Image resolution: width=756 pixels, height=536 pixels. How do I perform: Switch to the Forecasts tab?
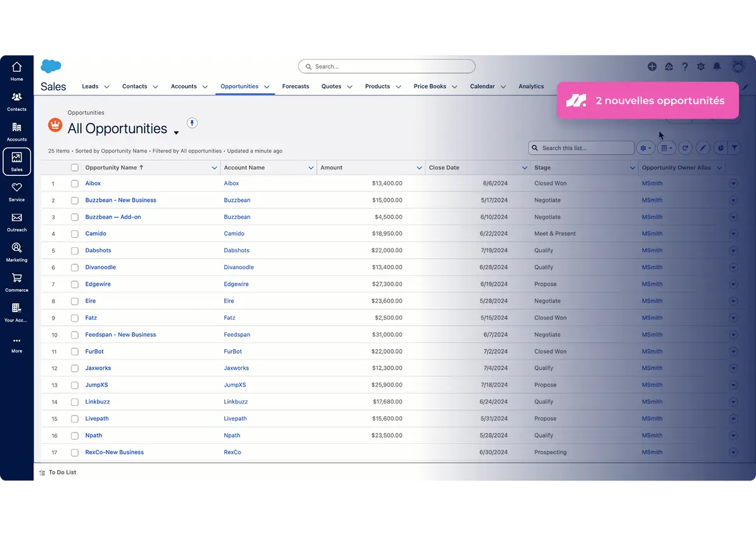pos(295,86)
